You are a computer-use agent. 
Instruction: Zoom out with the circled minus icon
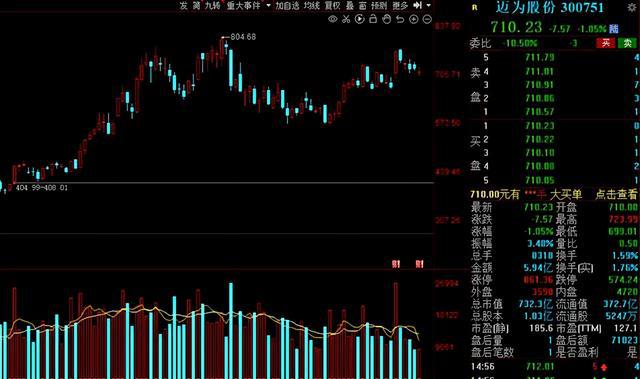click(x=427, y=19)
